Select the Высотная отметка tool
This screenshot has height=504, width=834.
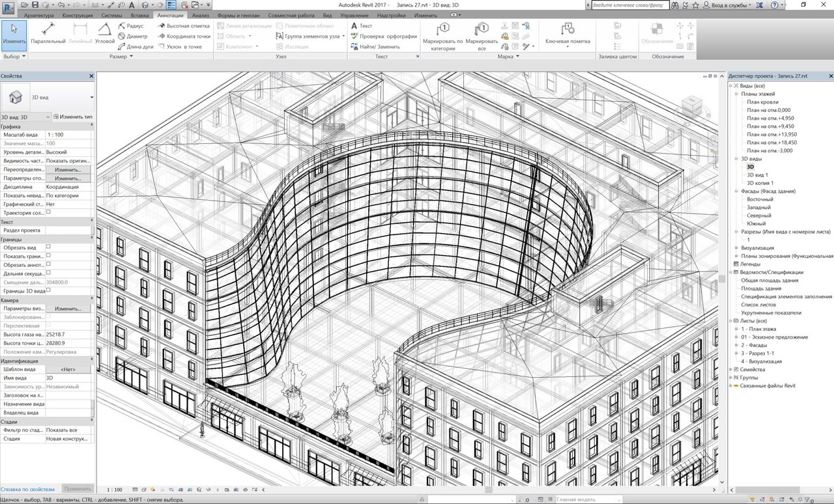184,26
